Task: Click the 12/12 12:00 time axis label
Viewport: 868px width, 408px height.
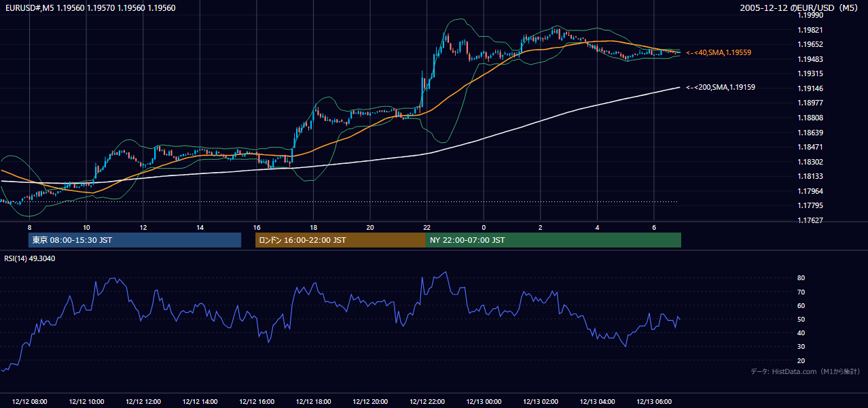Action: click(x=143, y=402)
